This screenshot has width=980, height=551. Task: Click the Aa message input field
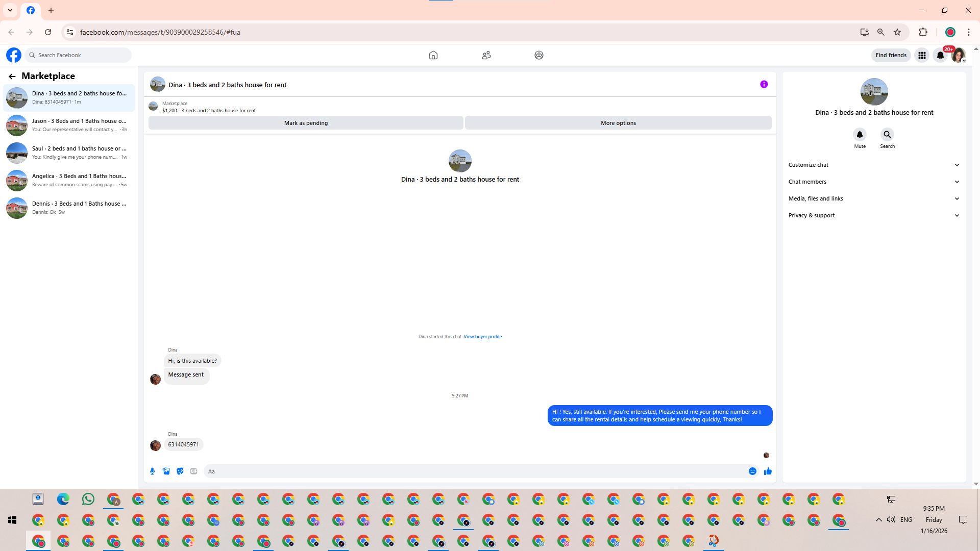pos(475,471)
